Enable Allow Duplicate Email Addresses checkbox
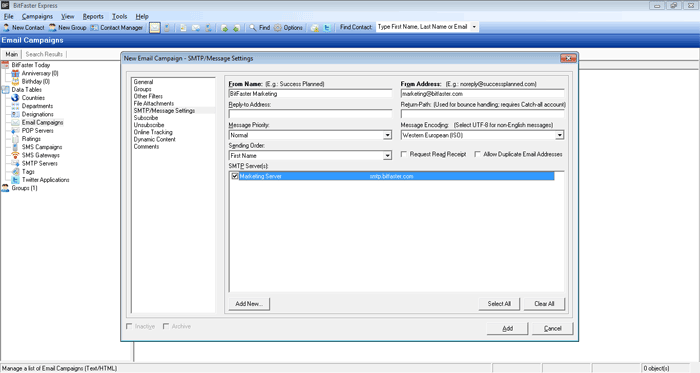Image resolution: width=700 pixels, height=373 pixels. 477,154
